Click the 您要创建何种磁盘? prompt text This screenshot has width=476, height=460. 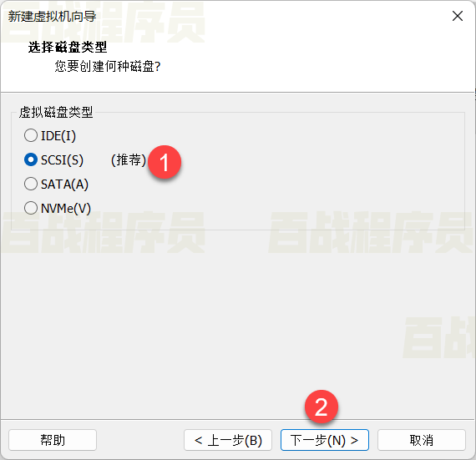(108, 66)
